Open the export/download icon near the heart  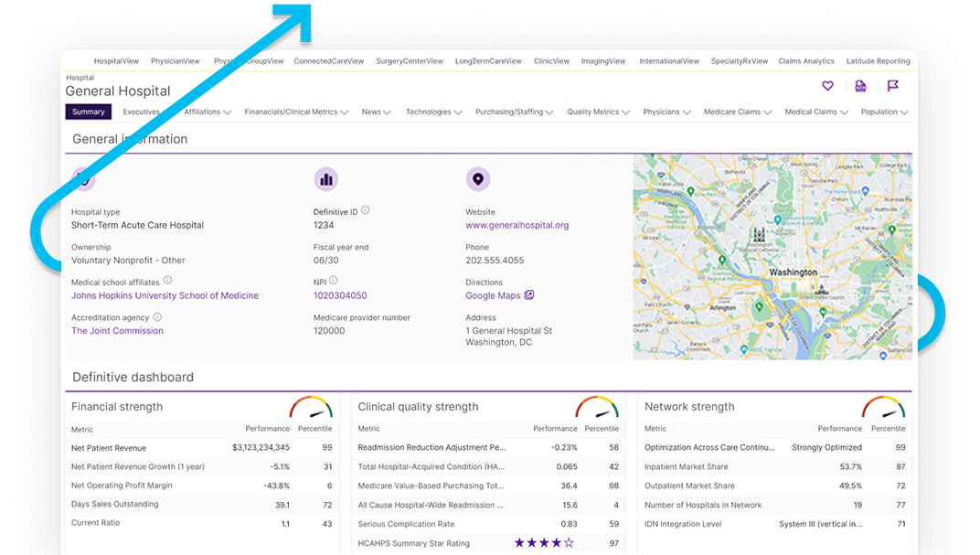point(859,85)
